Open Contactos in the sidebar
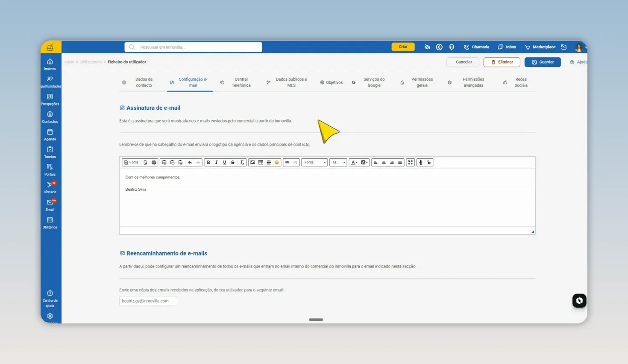This screenshot has height=364, width=628. [50, 117]
